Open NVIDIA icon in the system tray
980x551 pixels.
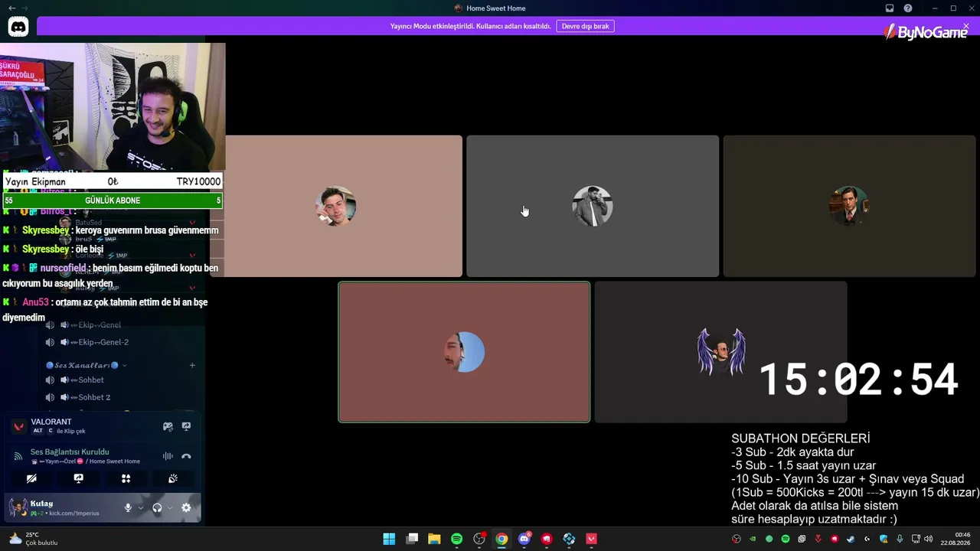point(753,539)
